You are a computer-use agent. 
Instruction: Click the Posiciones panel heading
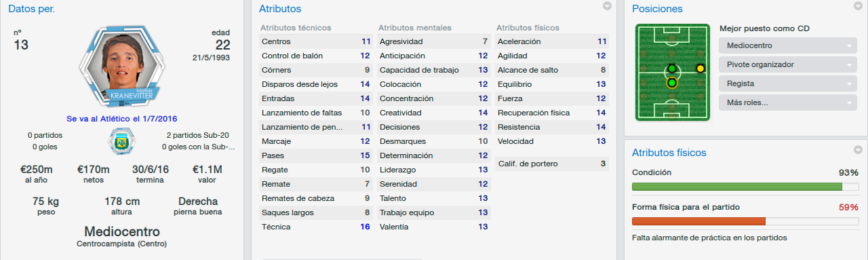[657, 9]
